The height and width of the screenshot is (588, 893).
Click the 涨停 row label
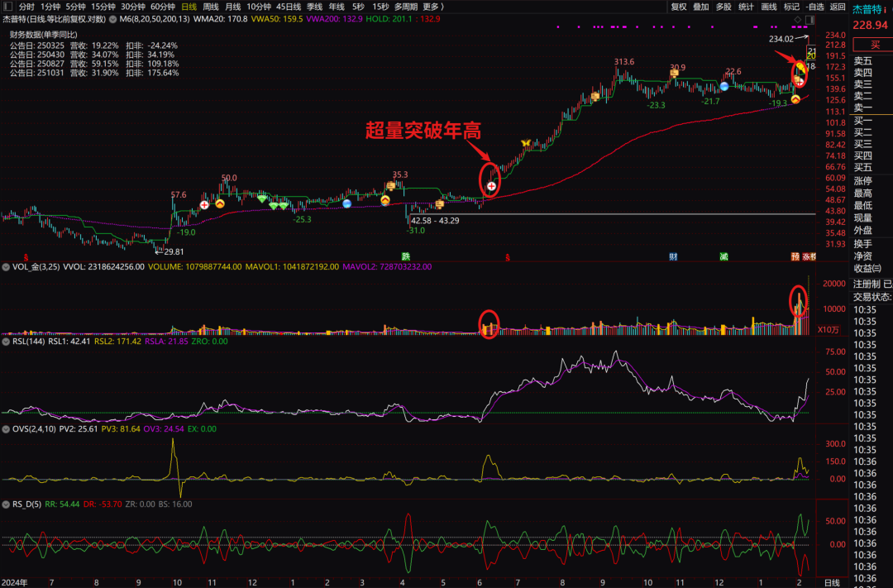point(863,181)
